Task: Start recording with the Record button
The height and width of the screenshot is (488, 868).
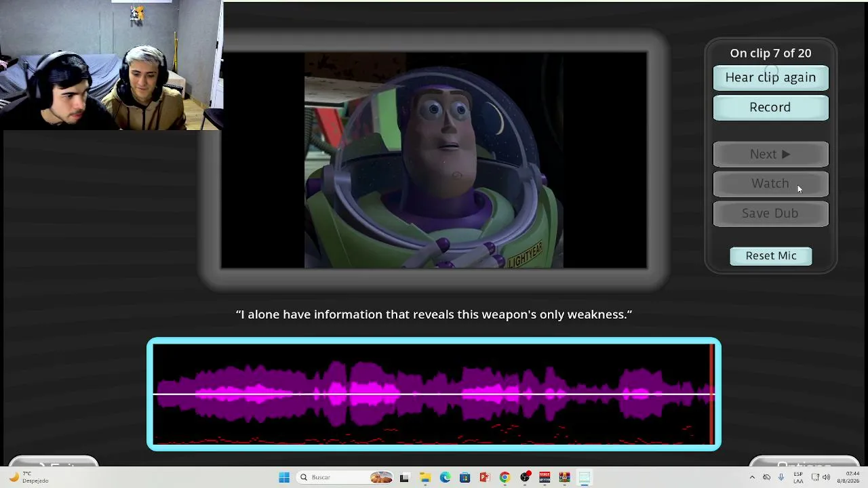Action: (770, 107)
